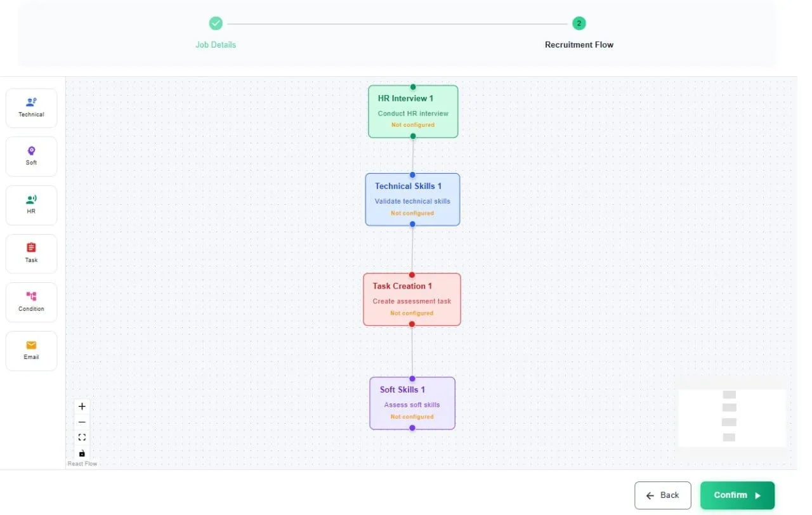Image resolution: width=812 pixels, height=515 pixels.
Task: Zoom out of the flow canvas
Action: pyautogui.click(x=82, y=422)
